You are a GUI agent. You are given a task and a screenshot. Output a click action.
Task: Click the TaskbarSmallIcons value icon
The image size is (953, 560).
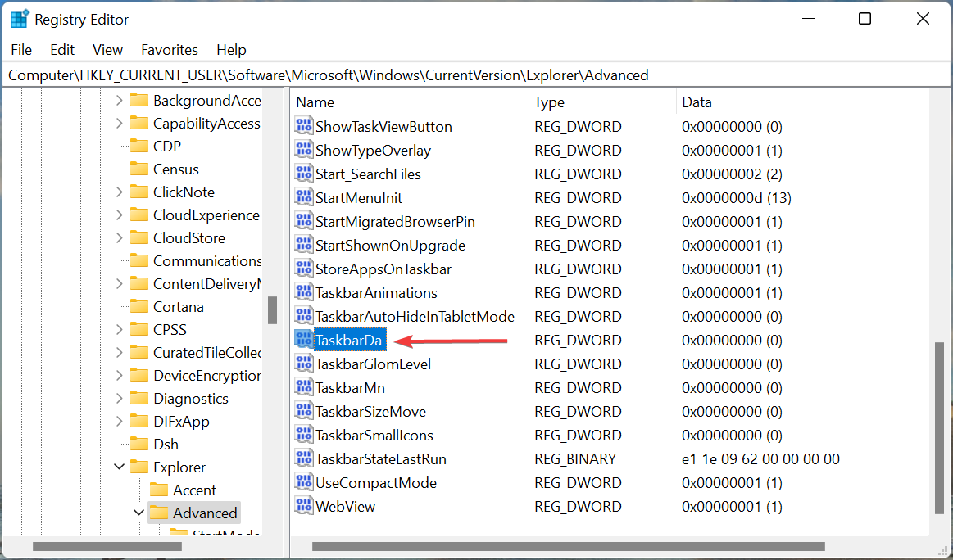[303, 434]
